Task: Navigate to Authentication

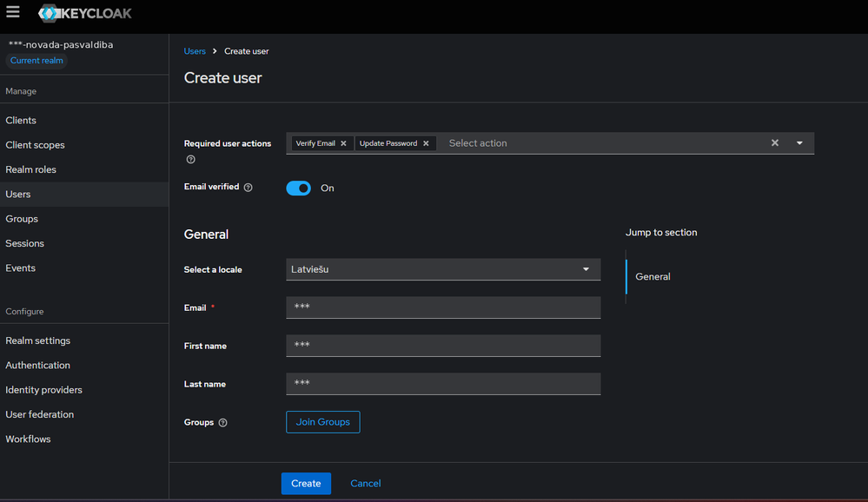Action: click(84, 366)
